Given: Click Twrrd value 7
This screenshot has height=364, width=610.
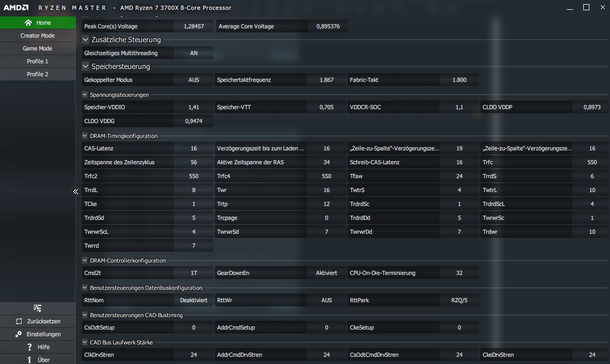Looking at the screenshot, I should (x=194, y=246).
